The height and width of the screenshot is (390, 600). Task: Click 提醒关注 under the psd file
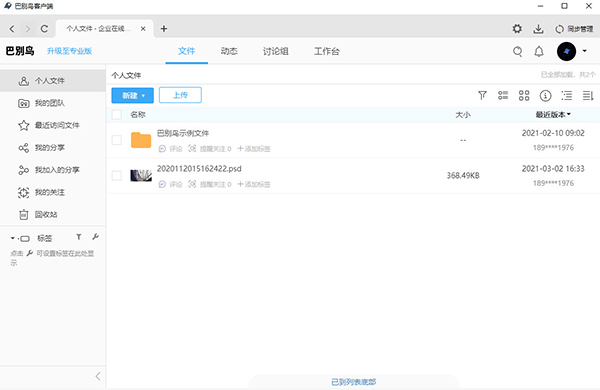click(x=210, y=184)
